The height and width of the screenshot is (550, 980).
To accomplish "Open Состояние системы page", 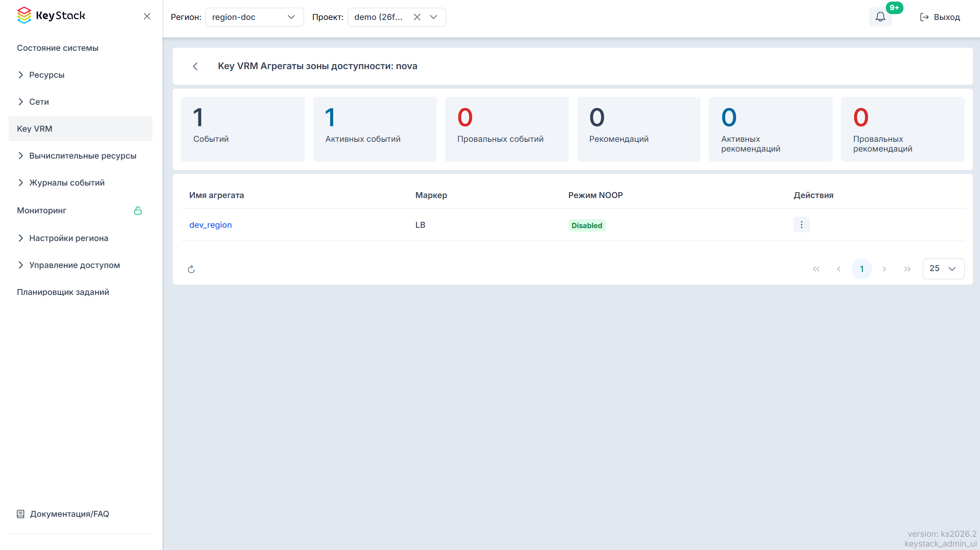I will 80,48.
